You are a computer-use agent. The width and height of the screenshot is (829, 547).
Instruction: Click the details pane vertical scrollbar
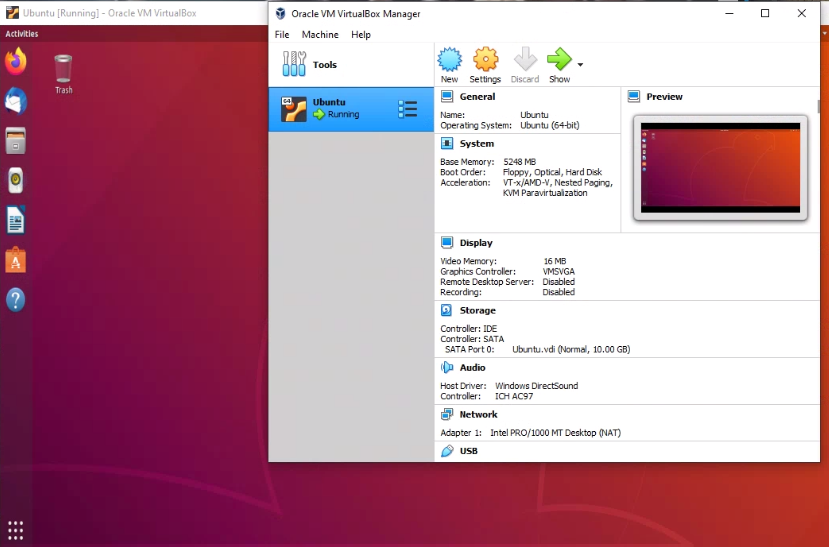[x=818, y=106]
